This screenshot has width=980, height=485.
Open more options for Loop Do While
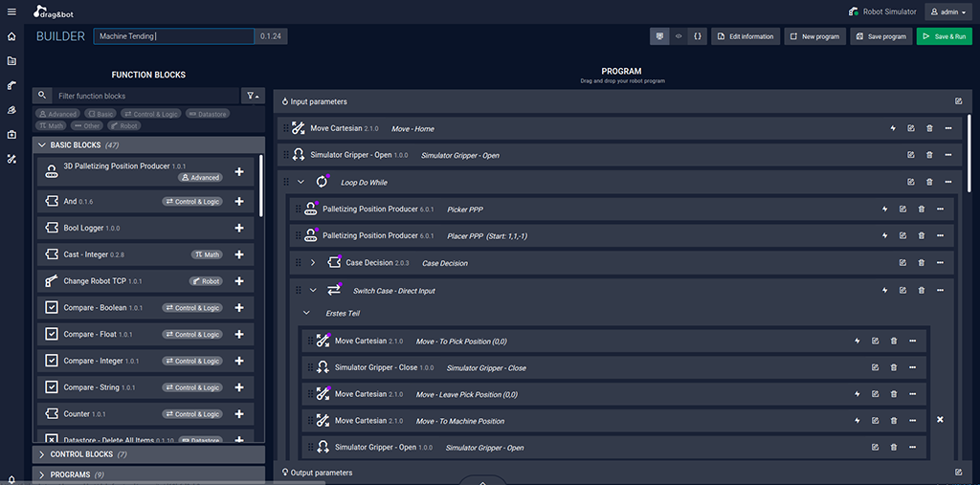coord(948,182)
